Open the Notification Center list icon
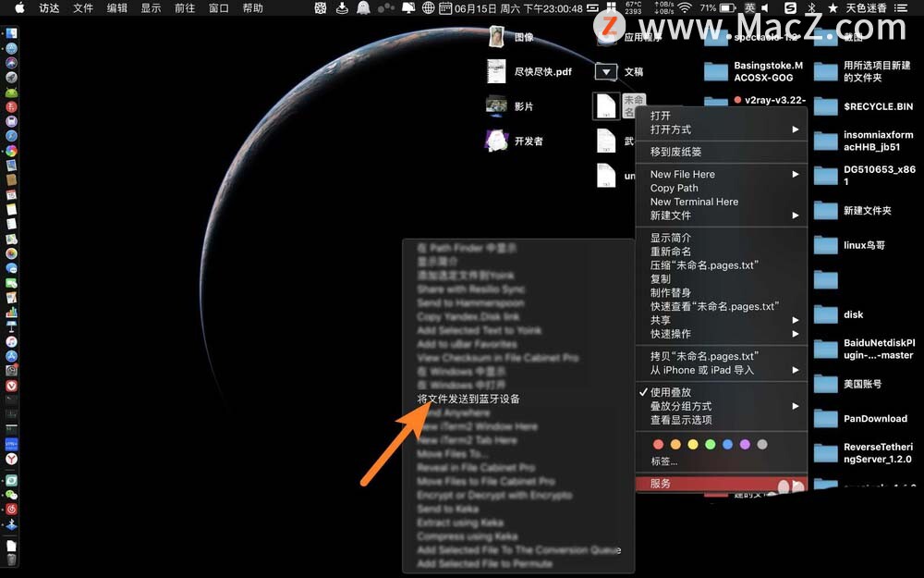This screenshot has height=578, width=924. pos(900,7)
